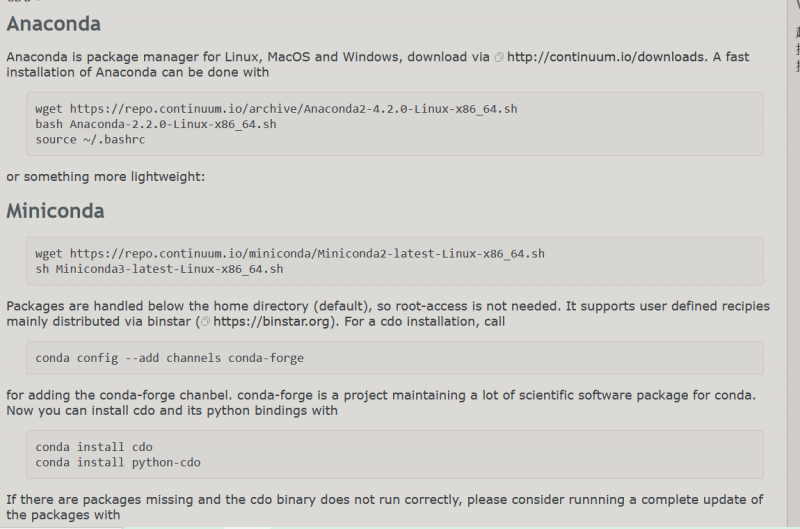
Task: Click the 'for adding the conda-forge' paragraph
Action: [380, 395]
